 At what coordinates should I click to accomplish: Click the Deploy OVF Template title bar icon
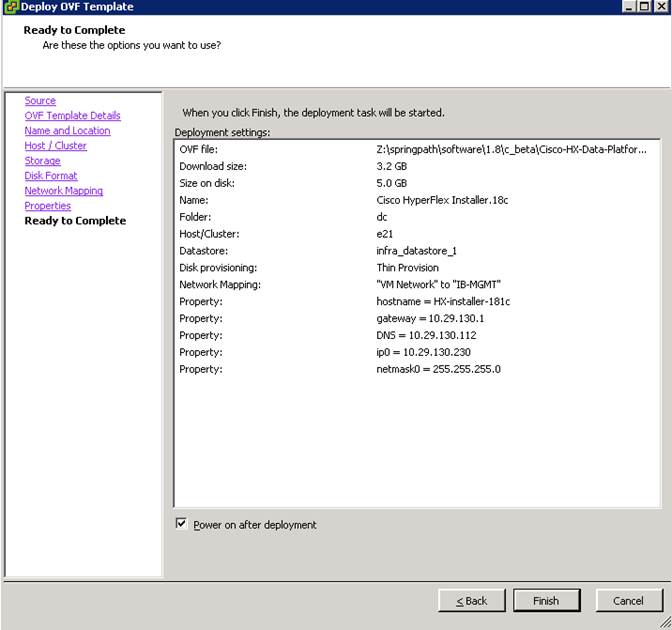tap(11, 6)
